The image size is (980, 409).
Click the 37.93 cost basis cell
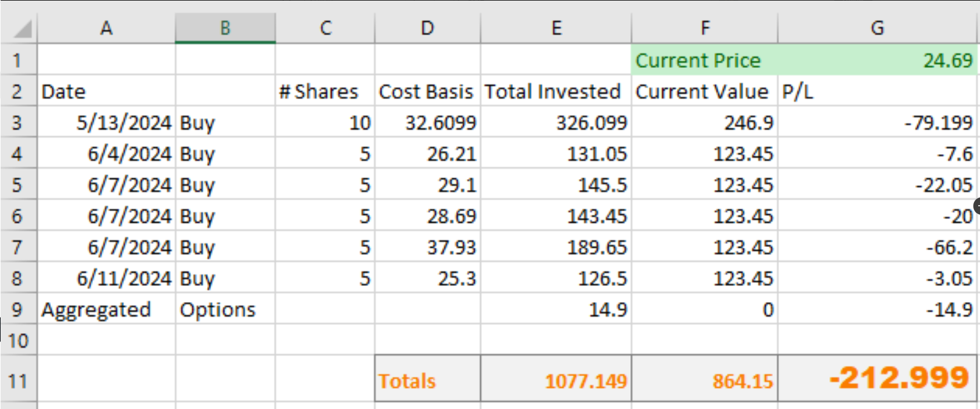click(x=427, y=247)
